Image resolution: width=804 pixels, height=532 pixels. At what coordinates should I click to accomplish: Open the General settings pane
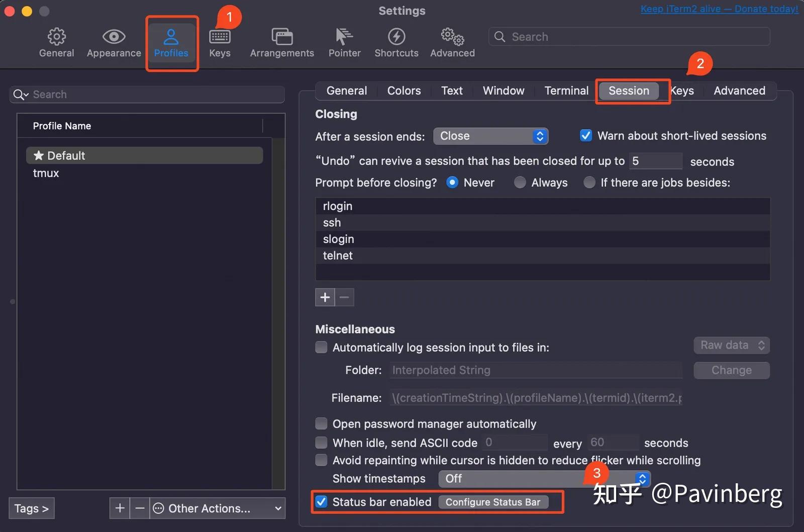pos(56,42)
